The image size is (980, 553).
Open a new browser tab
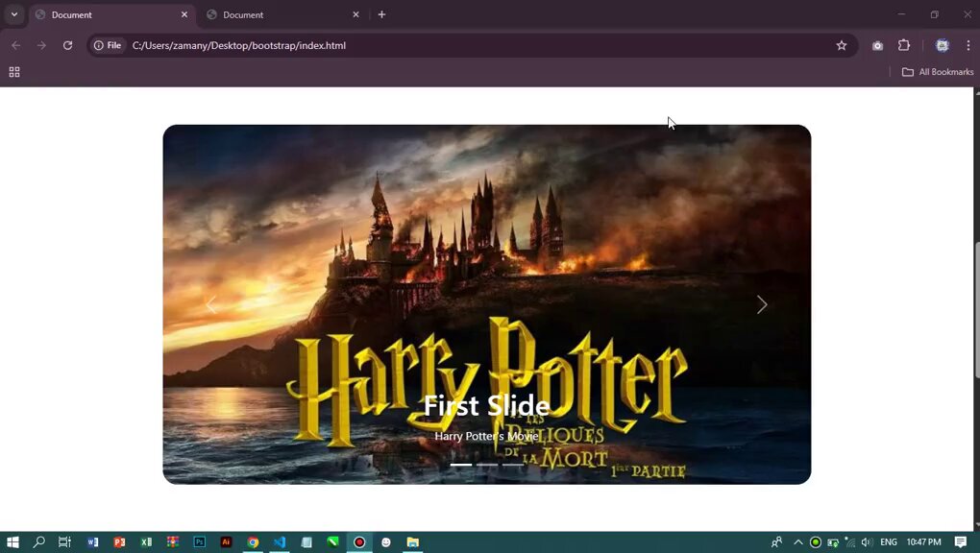point(381,14)
